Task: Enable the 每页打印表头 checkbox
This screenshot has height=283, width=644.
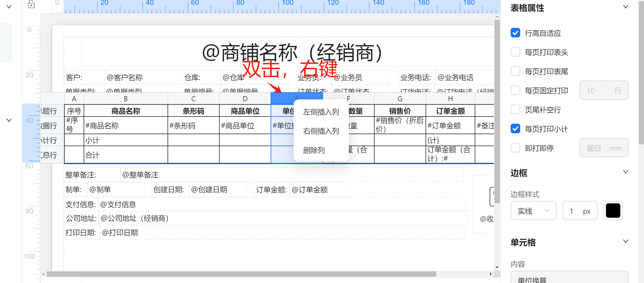Action: pos(515,52)
